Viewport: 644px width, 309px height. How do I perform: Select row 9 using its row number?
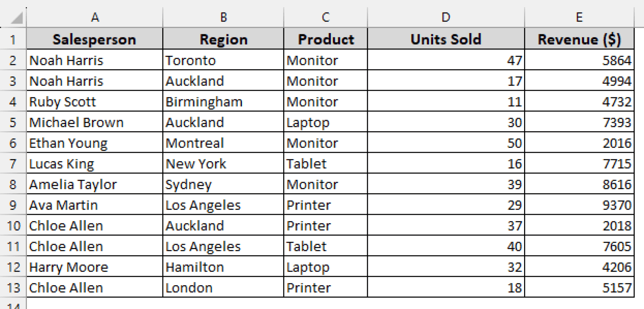tap(13, 205)
